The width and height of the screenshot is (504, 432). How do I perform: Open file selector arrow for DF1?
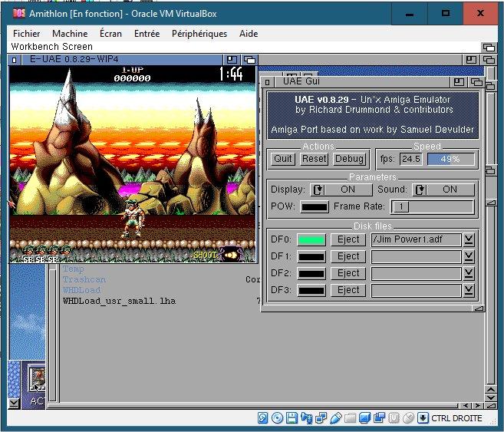point(469,256)
